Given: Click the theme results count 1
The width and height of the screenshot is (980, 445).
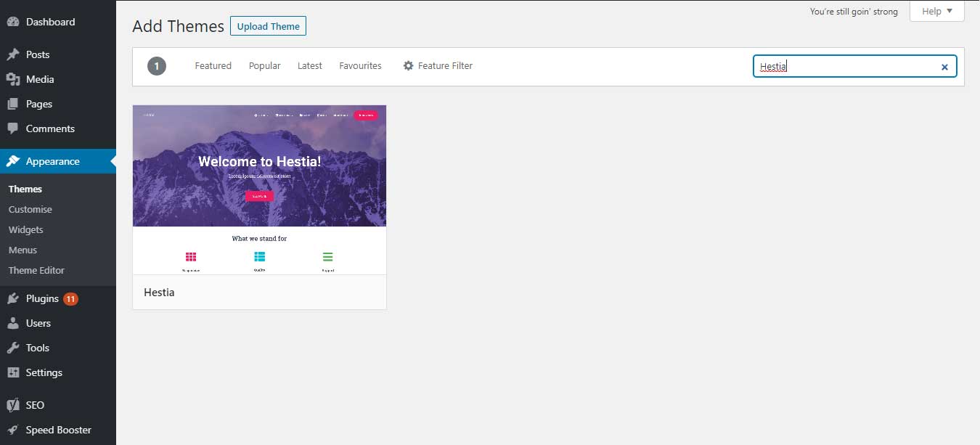Looking at the screenshot, I should click(x=157, y=66).
